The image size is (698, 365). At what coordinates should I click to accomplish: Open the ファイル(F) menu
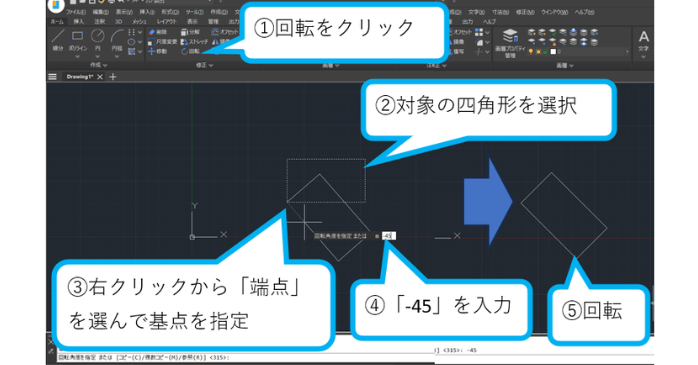click(76, 12)
